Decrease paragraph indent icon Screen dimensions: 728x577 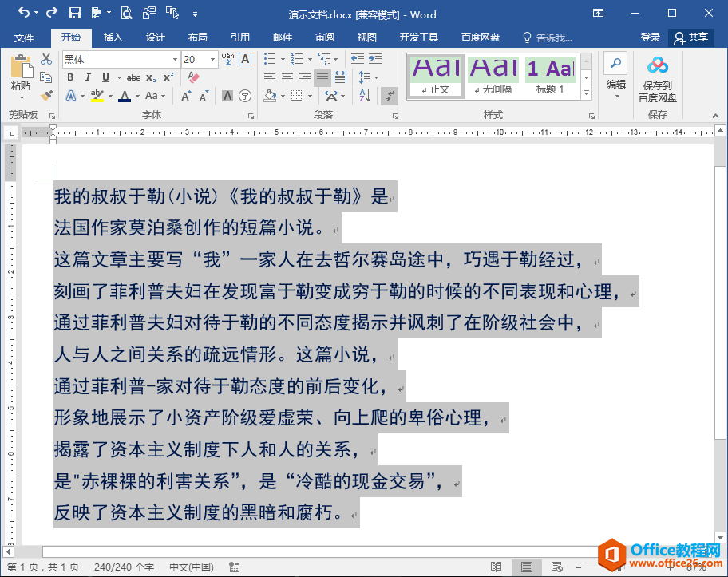click(358, 59)
